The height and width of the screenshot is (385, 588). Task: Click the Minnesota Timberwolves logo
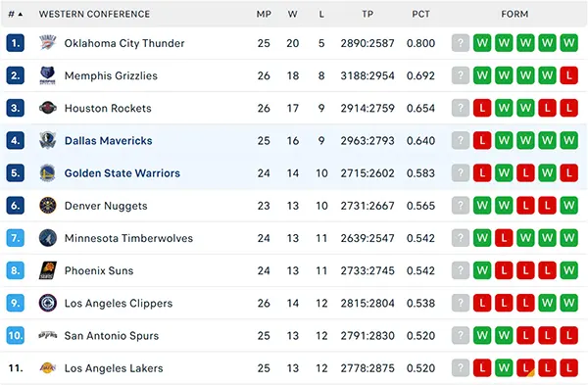[48, 238]
